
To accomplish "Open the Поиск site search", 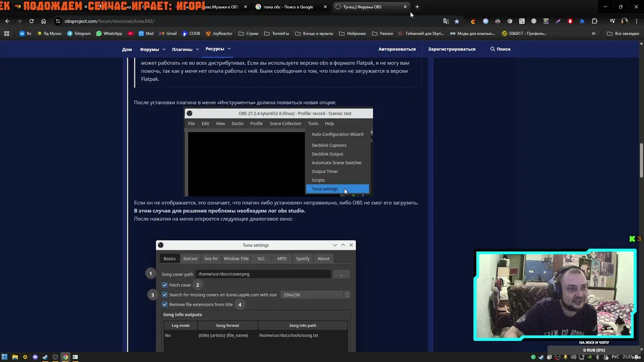I will pos(501,49).
